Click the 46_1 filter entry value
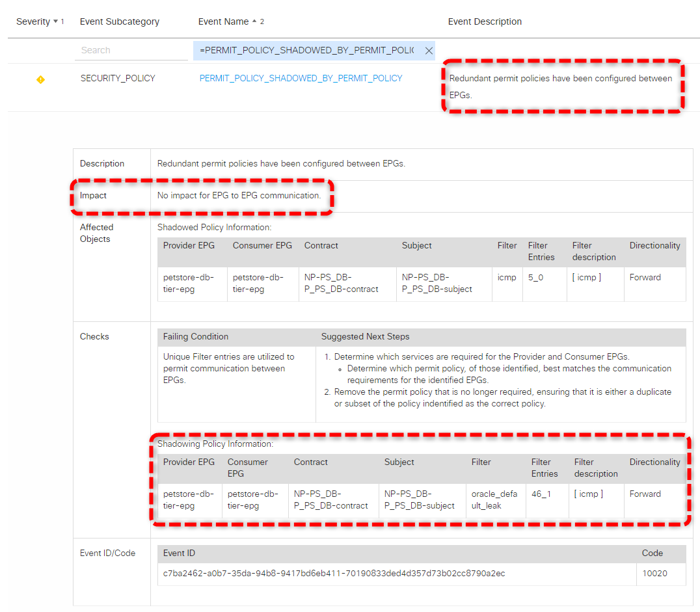The image size is (700, 612). (x=541, y=494)
